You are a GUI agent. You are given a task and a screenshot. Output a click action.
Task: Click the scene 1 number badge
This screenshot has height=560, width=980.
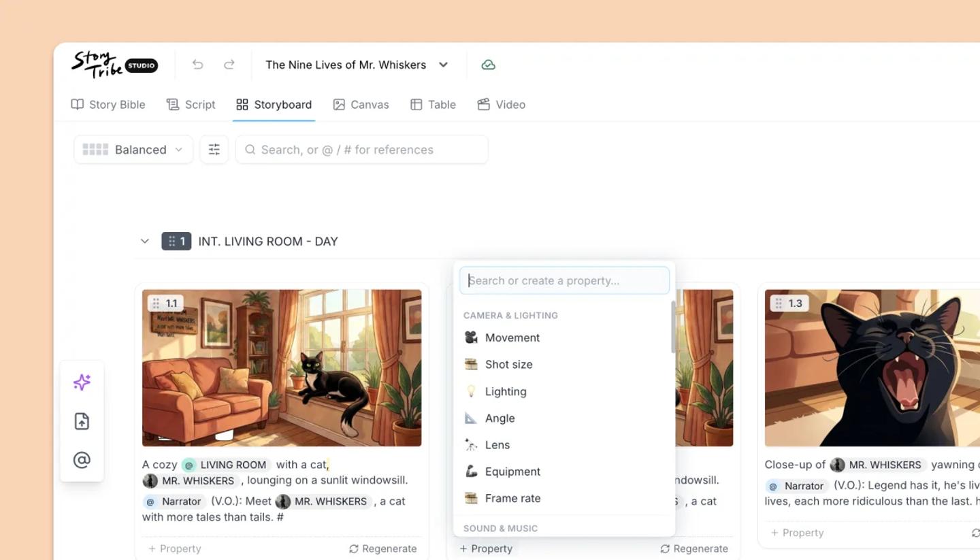(x=176, y=242)
